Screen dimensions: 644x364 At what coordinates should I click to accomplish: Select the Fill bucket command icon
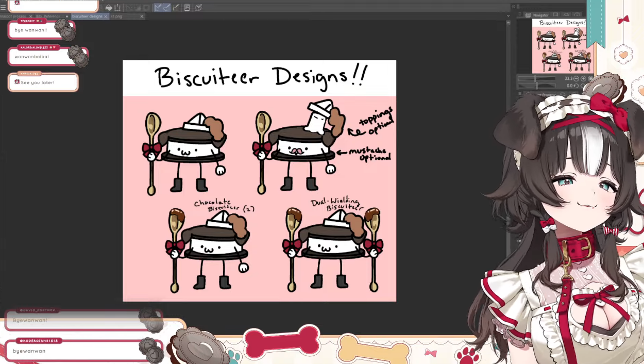tap(109, 8)
